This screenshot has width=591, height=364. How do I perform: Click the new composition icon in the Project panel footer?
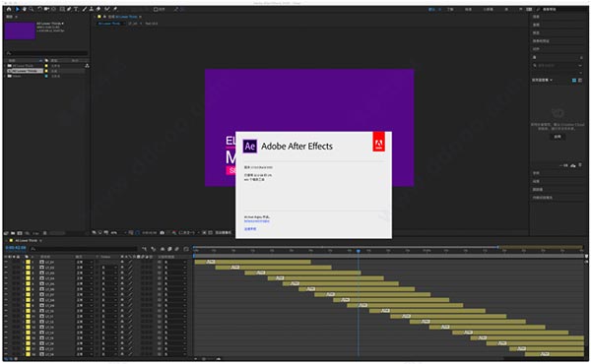20,233
